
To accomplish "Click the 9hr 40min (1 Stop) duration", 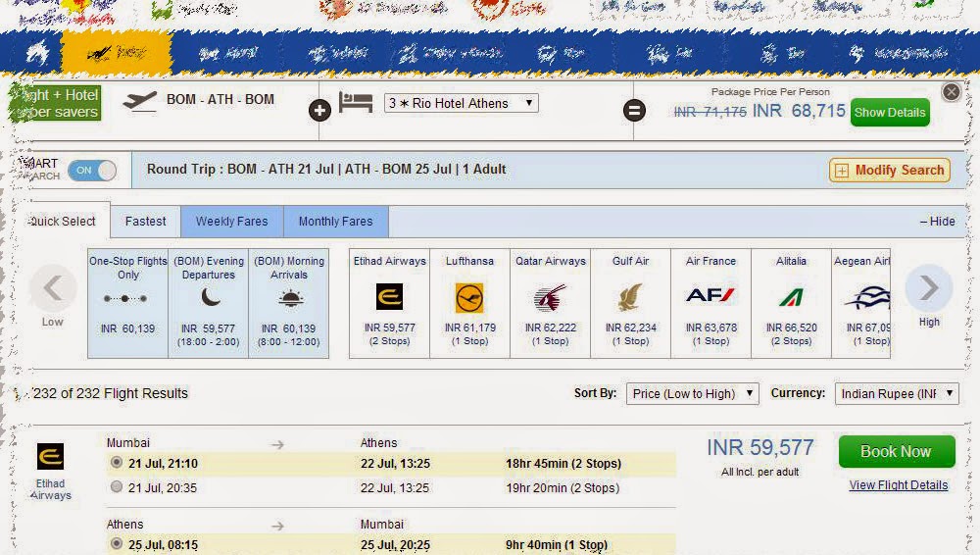I will coord(557,545).
